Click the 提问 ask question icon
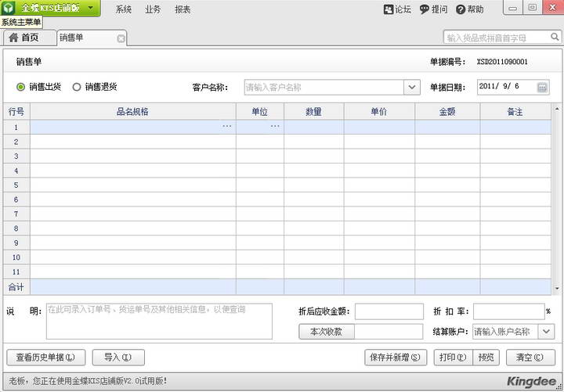The image size is (564, 392). click(425, 9)
